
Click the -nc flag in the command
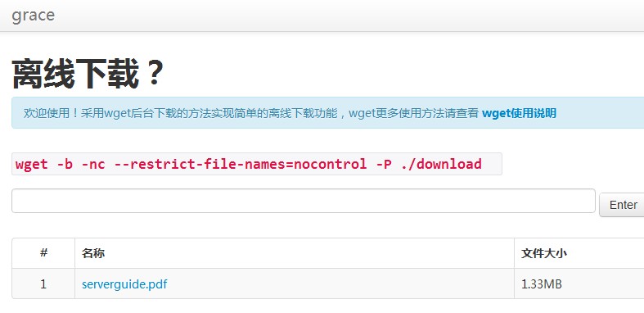point(93,164)
